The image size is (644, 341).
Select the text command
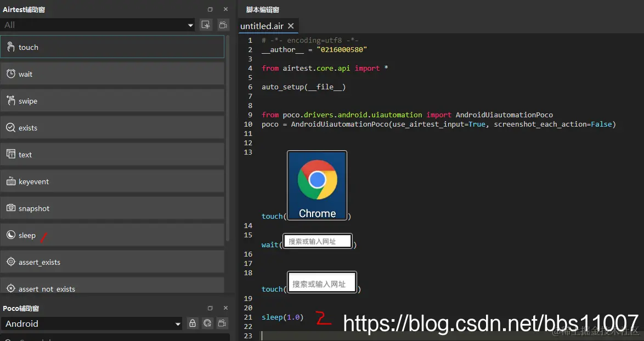click(112, 154)
